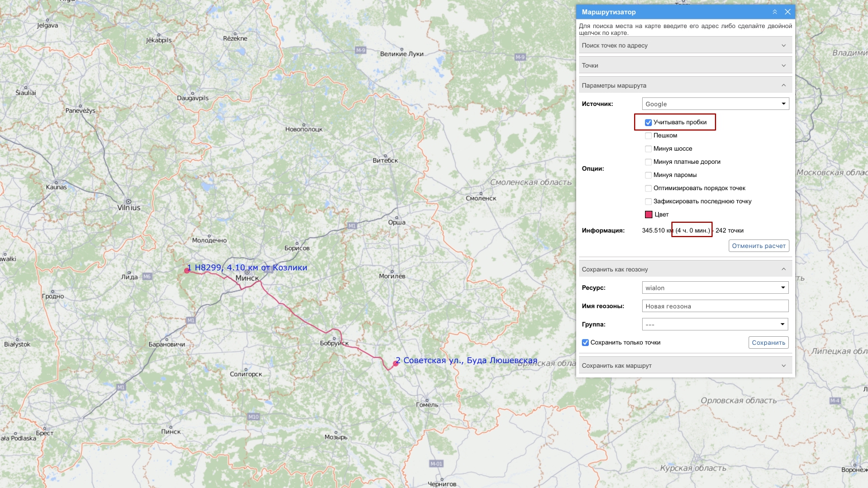Click the Имя геозоны input field

[x=715, y=306]
